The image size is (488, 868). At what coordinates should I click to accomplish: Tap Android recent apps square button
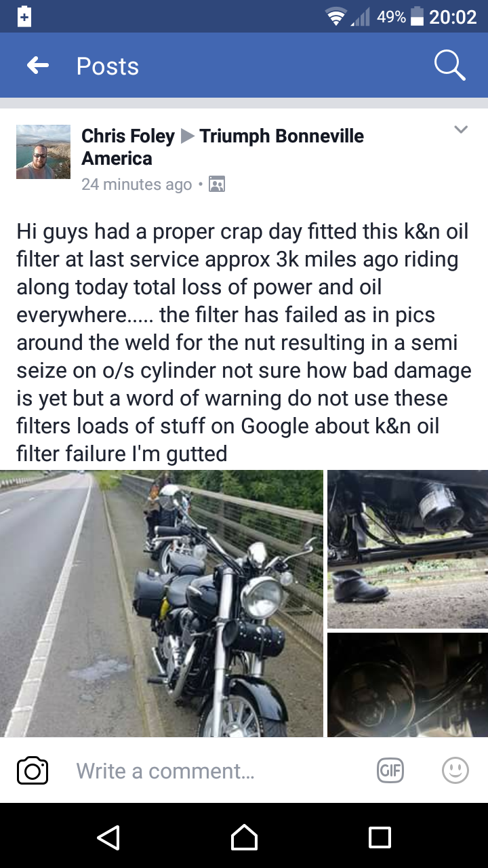[380, 837]
